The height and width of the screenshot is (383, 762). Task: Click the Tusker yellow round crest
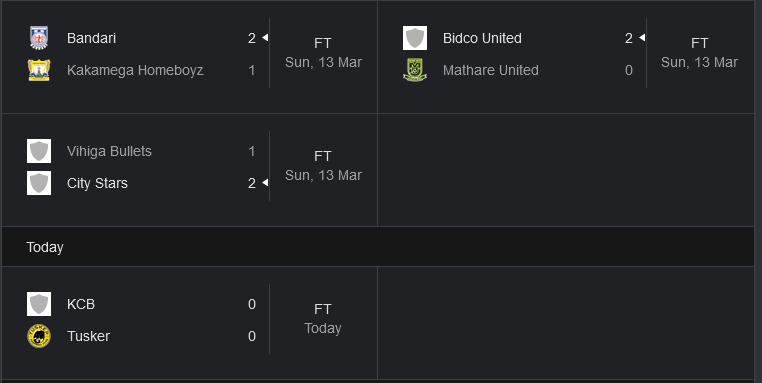tap(39, 336)
